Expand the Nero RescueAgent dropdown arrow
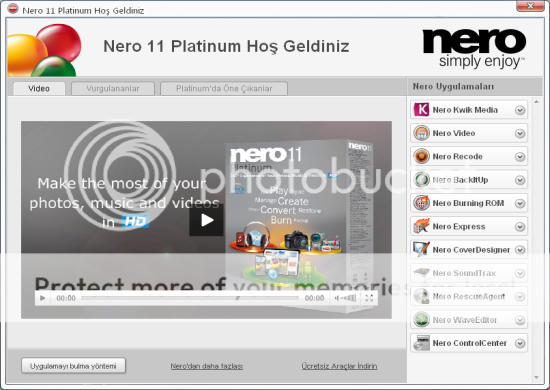Viewport: 550px width, 390px height. pyautogui.click(x=520, y=297)
